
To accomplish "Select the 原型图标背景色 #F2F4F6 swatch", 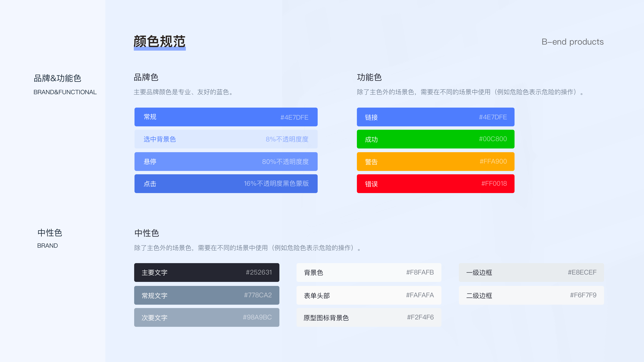I will pos(369,317).
